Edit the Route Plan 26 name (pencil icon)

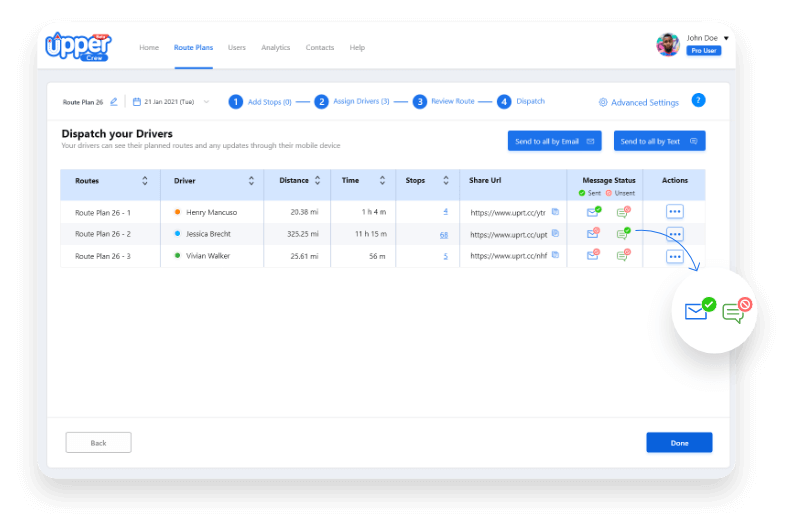coord(114,101)
